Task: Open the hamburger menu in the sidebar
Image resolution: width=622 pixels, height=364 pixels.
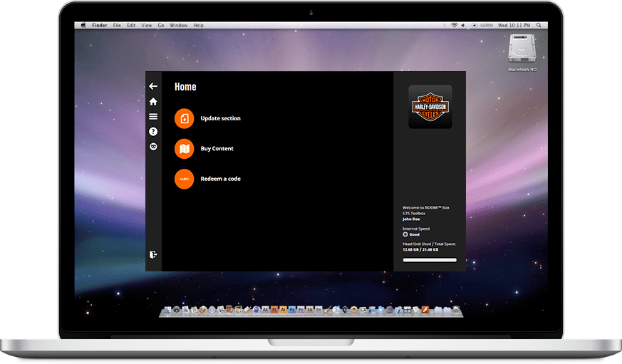Action: [x=153, y=117]
